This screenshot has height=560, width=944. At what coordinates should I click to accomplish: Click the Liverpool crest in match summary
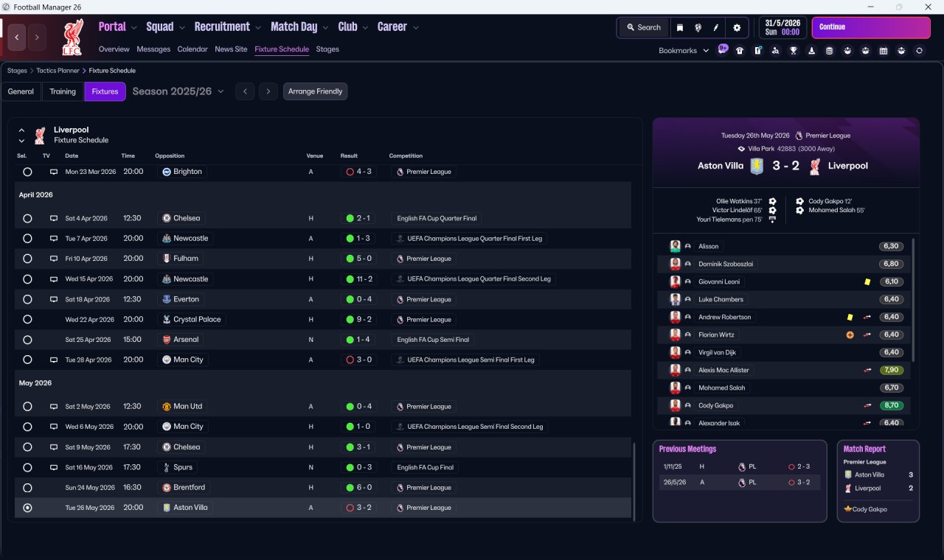click(x=815, y=166)
